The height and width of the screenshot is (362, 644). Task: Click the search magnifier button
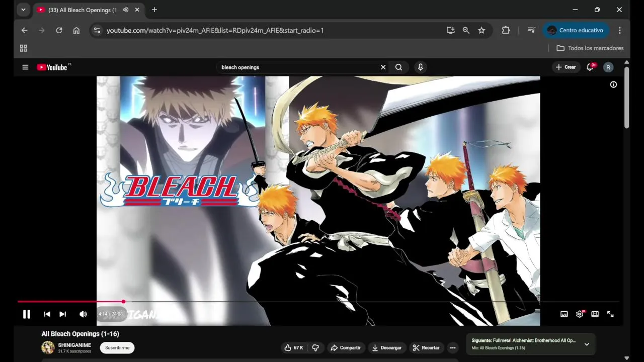tap(399, 67)
